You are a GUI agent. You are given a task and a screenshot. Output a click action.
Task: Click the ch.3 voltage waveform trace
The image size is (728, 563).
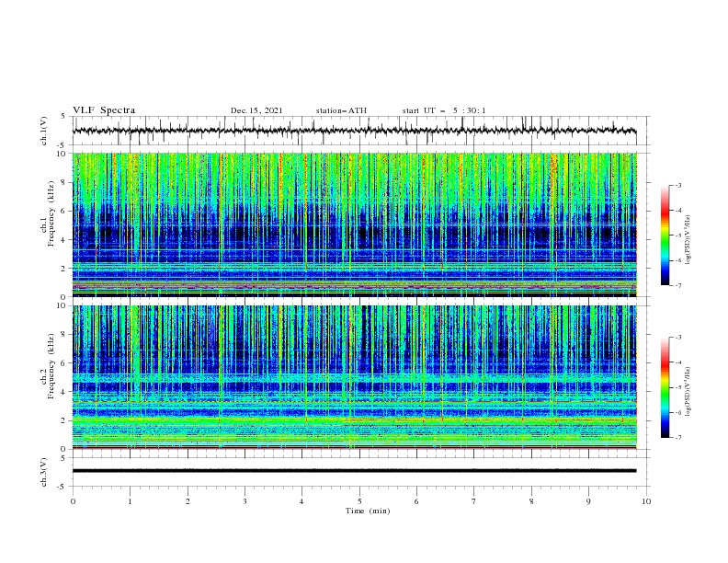354,471
